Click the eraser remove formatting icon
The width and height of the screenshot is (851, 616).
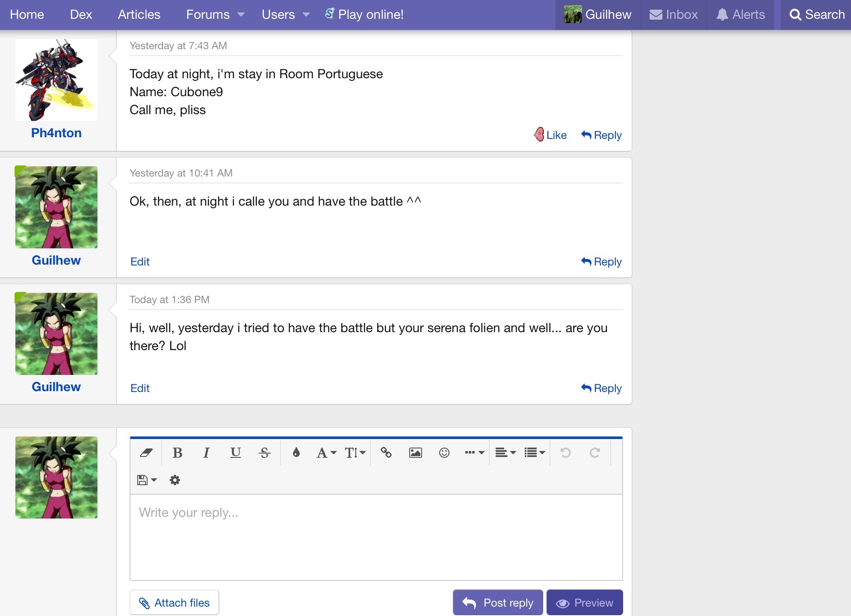(146, 453)
